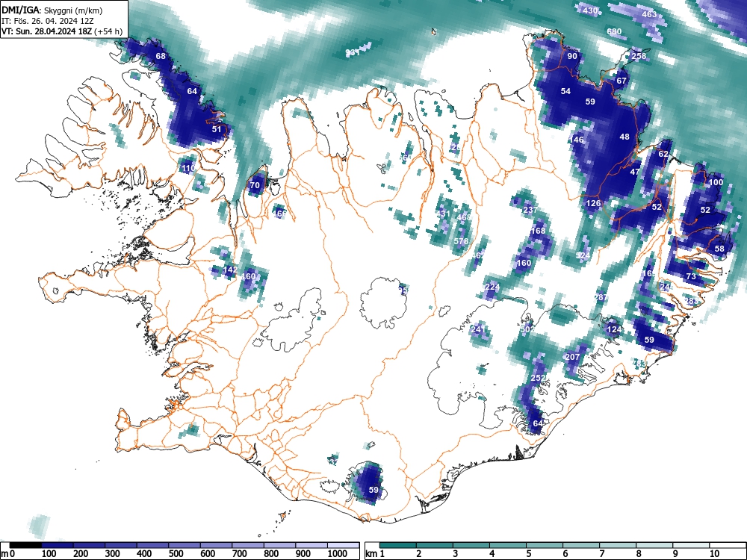747x560 pixels.
Task: Click the black swatch above legend value 0
Action: [x=25, y=545]
